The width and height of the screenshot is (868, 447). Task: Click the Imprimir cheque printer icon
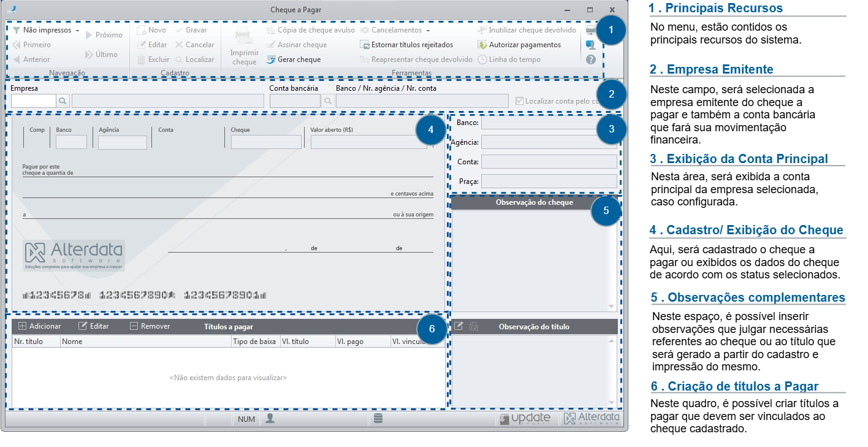coord(244,37)
